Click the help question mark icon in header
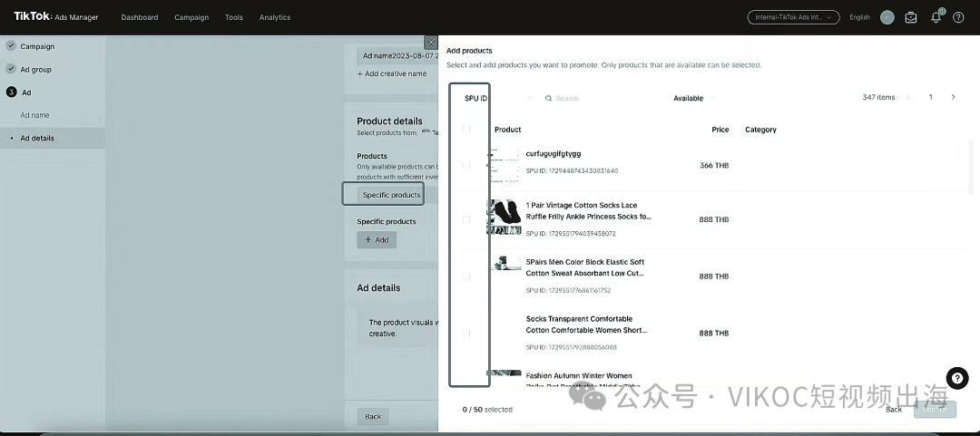The height and width of the screenshot is (436, 980). pos(958,17)
